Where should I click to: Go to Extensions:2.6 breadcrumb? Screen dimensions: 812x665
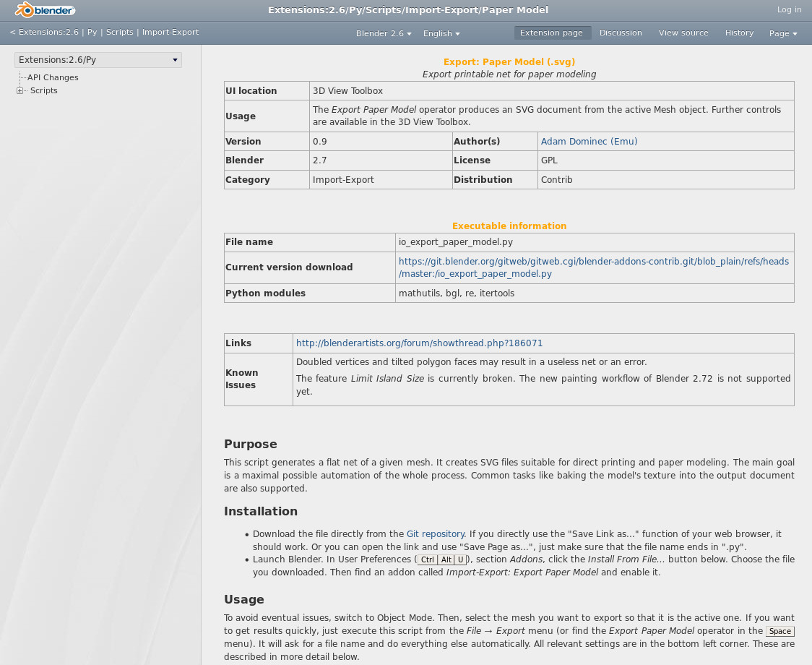click(48, 32)
